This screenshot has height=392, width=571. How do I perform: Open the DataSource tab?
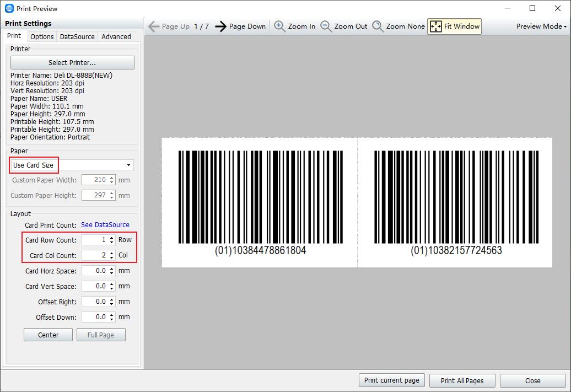pyautogui.click(x=77, y=37)
